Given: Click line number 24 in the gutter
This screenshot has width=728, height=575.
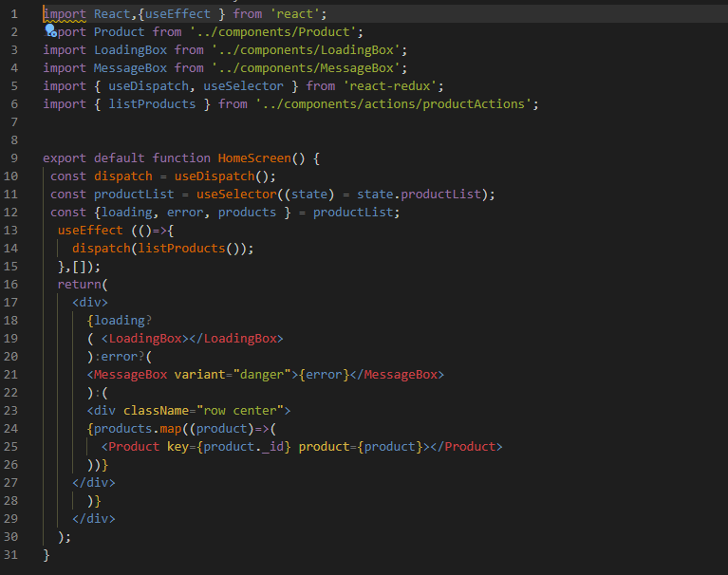Looking at the screenshot, I should (x=10, y=428).
